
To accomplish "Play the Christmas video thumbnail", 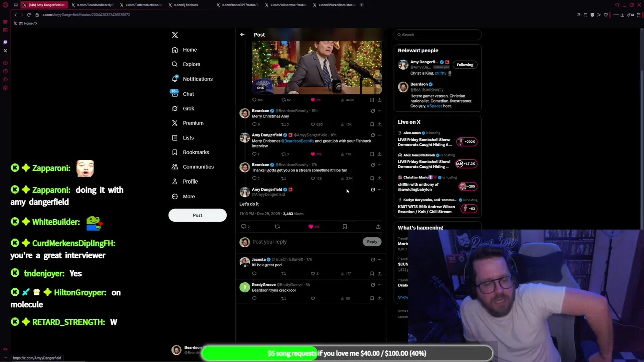I will click(317, 67).
